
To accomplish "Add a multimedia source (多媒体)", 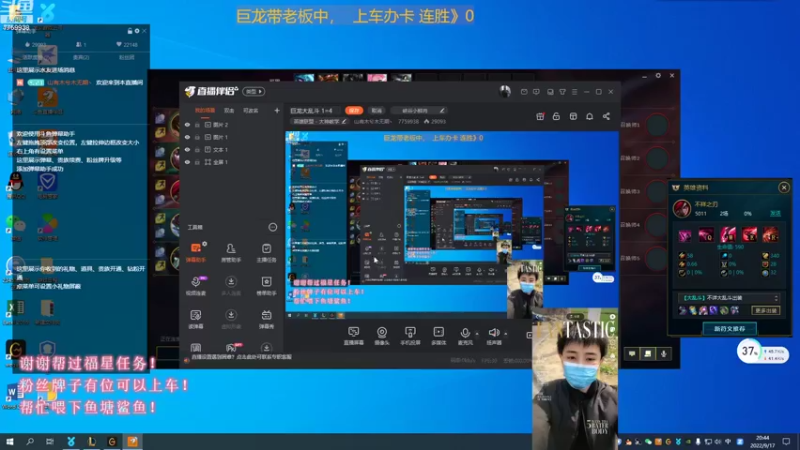I will tap(438, 336).
